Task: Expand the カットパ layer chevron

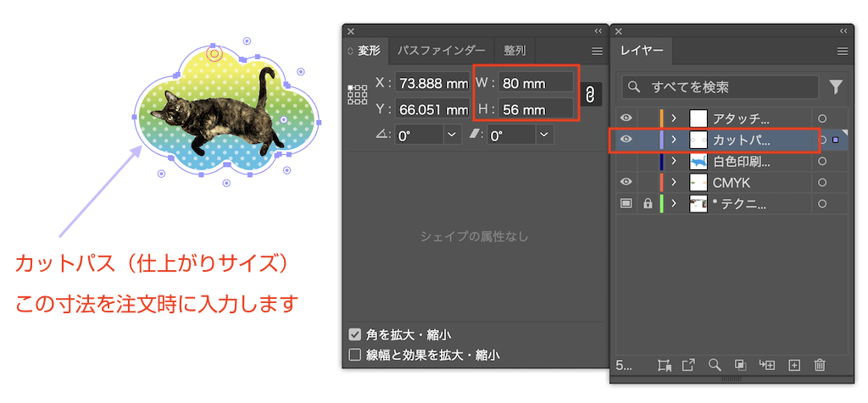Action: pyautogui.click(x=674, y=140)
